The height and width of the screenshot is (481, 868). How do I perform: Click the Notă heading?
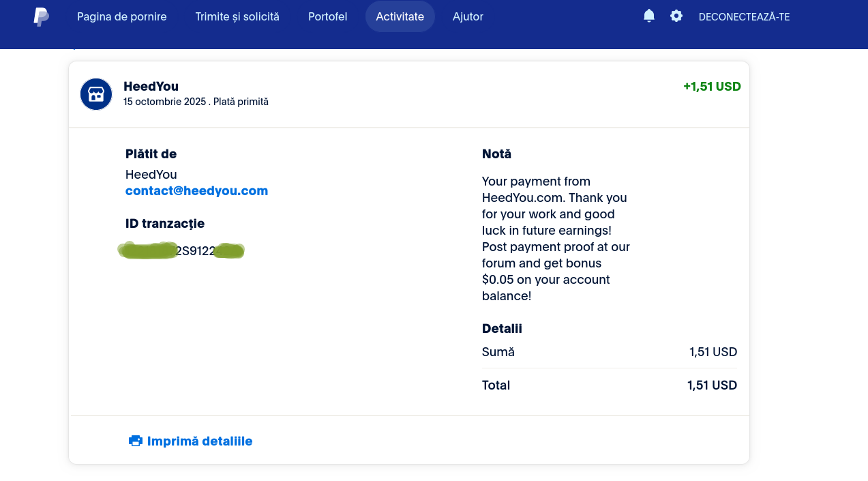(496, 154)
